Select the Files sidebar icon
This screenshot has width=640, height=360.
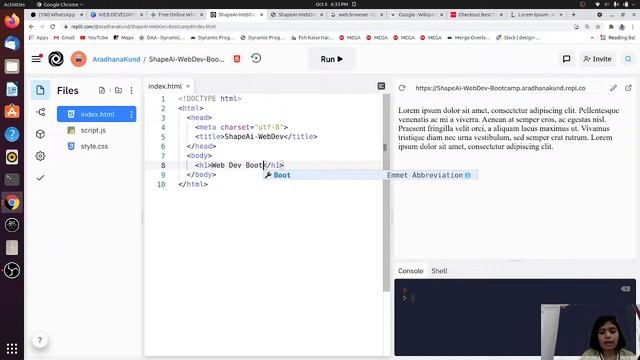pyautogui.click(x=40, y=90)
